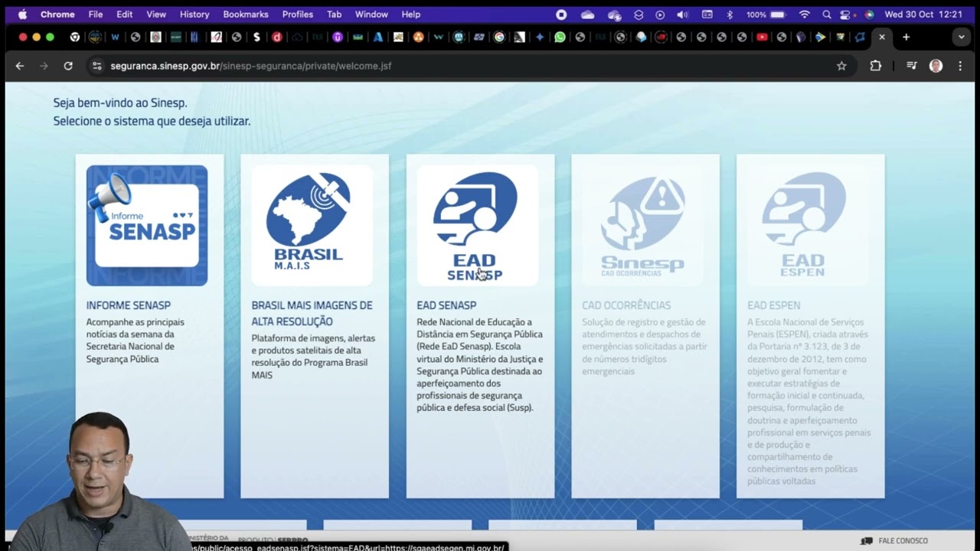
Task: Reload the current page
Action: (x=68, y=66)
